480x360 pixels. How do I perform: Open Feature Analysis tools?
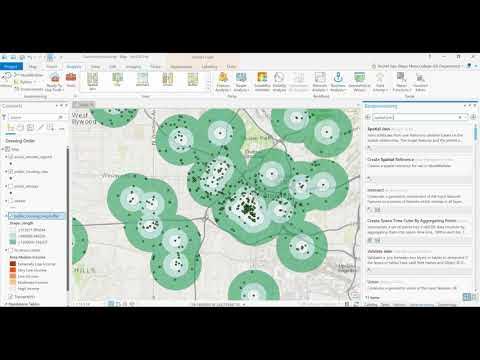(223, 82)
